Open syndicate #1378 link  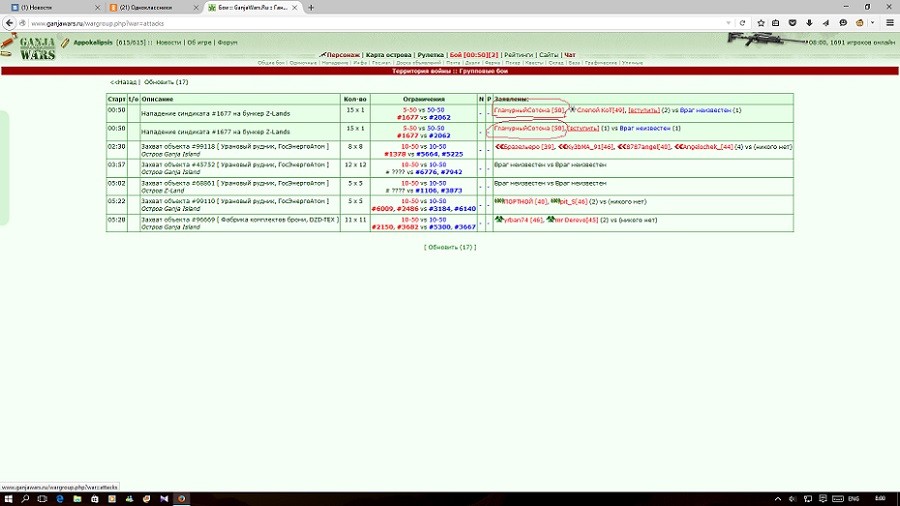coord(395,154)
